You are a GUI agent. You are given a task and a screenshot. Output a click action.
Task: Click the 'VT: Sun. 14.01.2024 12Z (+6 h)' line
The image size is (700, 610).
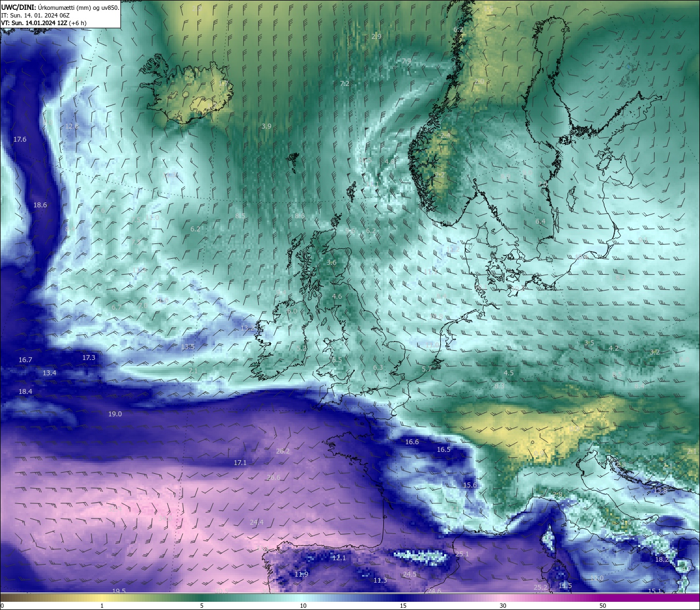[x=43, y=23]
